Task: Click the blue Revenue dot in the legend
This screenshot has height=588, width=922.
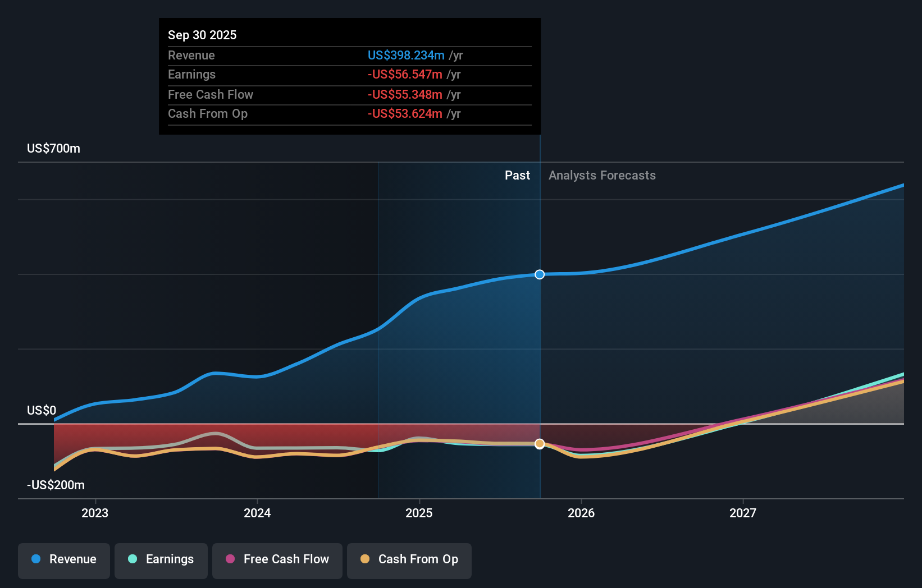Action: (x=36, y=560)
